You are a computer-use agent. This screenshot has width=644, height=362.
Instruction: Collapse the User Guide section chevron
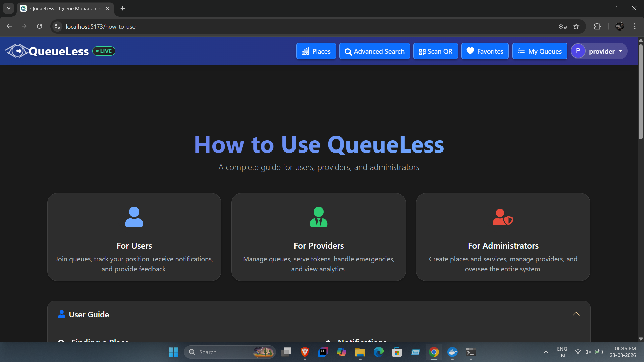576,314
